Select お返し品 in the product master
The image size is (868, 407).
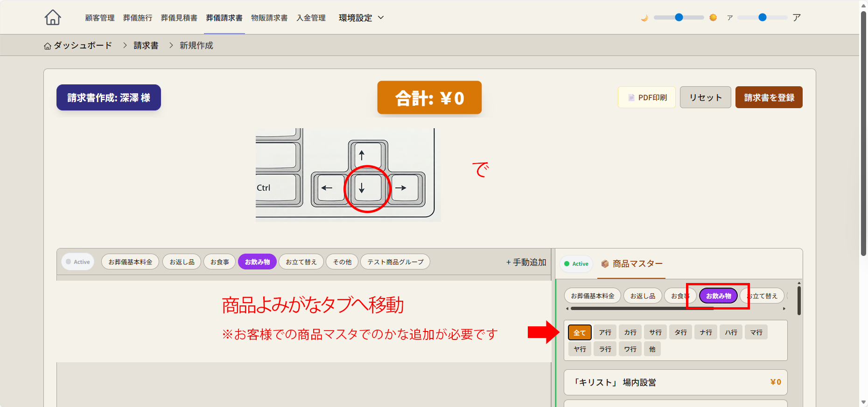[x=643, y=296]
